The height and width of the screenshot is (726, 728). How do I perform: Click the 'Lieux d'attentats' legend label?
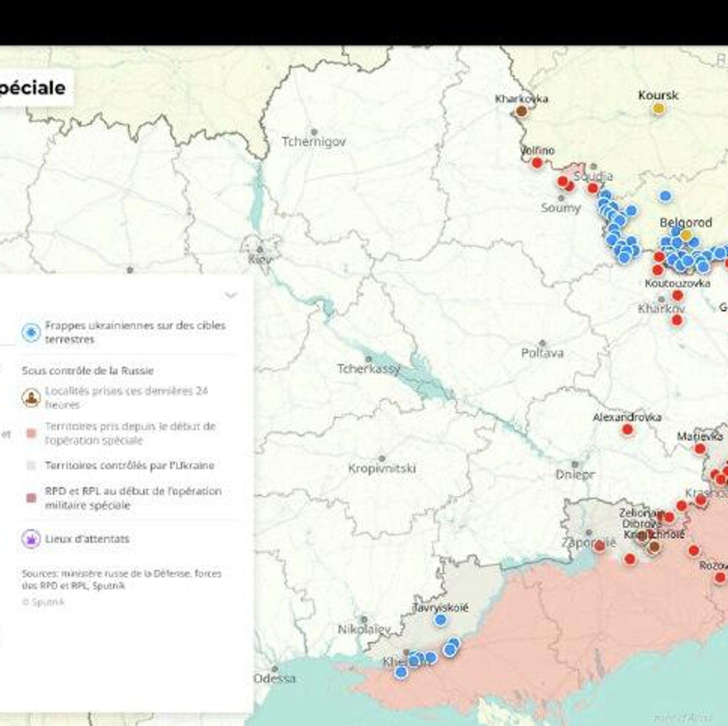[87, 538]
